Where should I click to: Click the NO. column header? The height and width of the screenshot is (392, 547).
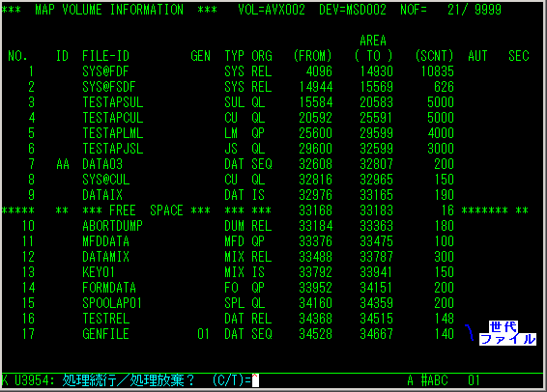click(x=17, y=56)
